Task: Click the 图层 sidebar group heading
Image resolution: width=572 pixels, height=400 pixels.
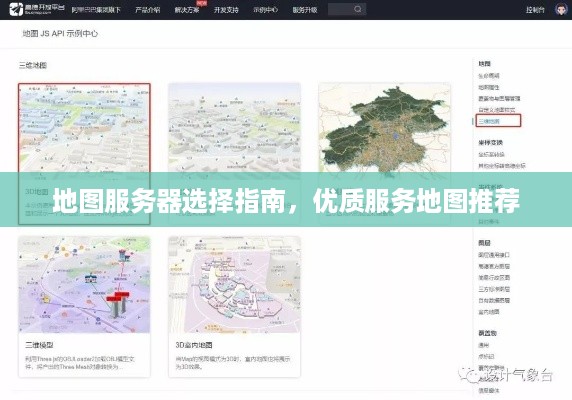Action: click(x=484, y=243)
